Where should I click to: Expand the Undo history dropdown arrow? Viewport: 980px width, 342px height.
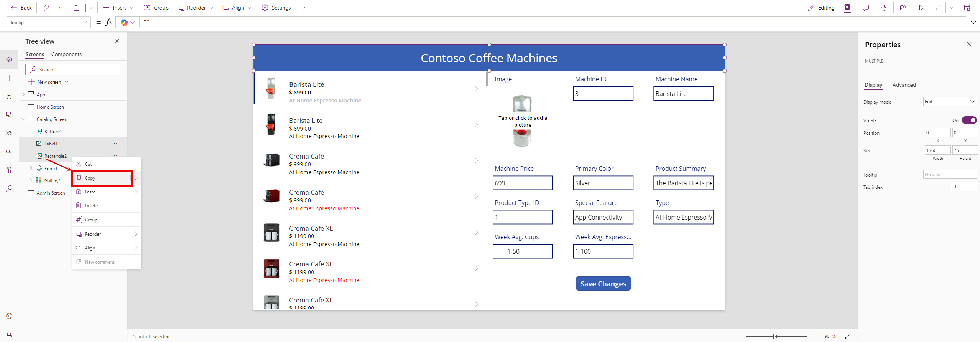61,8
